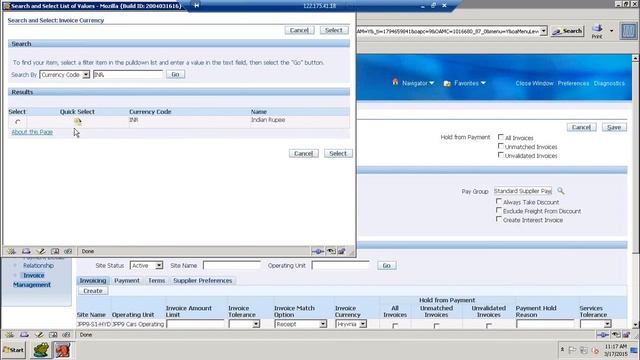Image resolution: width=640 pixels, height=360 pixels.
Task: Switch to the Terms tab
Action: (x=156, y=280)
